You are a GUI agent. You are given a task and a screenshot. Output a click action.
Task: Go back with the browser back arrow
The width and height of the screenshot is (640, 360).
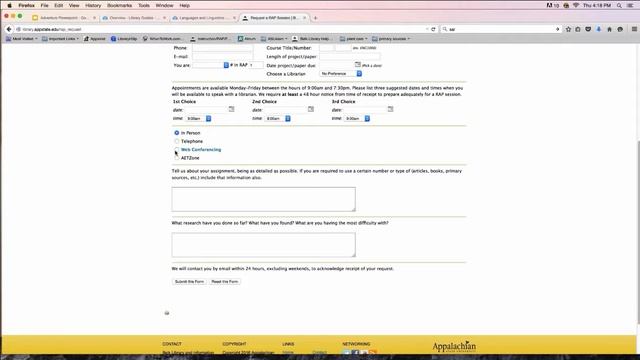[9, 29]
